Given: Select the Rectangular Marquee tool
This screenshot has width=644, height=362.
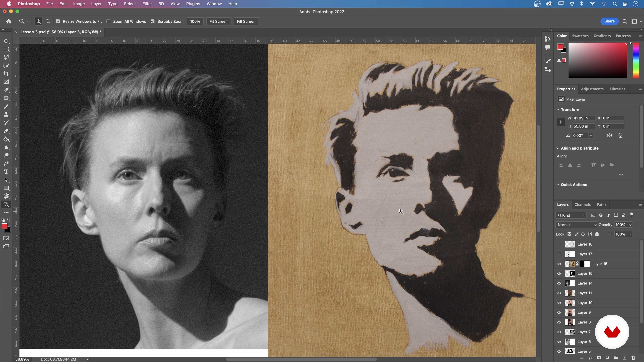Looking at the screenshot, I should click(x=6, y=49).
